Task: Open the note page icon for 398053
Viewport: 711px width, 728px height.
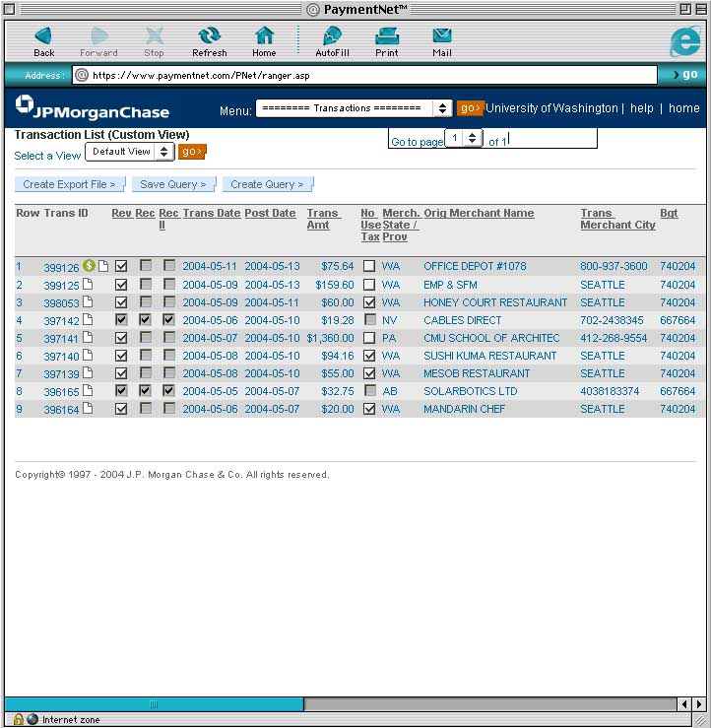Action: (x=88, y=301)
